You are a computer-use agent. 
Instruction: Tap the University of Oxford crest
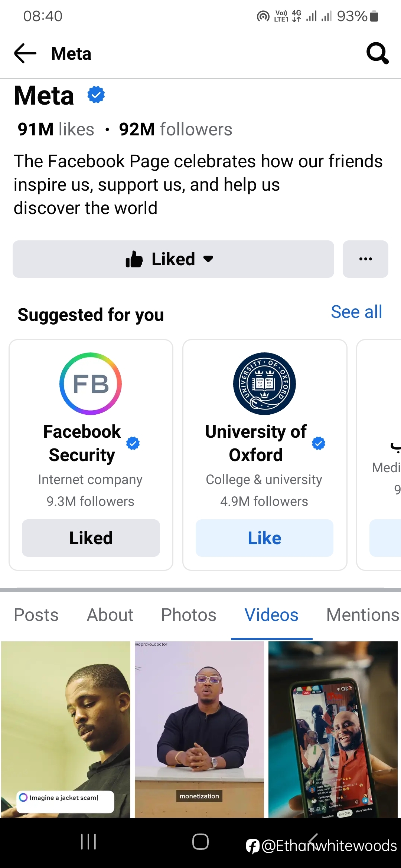pyautogui.click(x=264, y=384)
